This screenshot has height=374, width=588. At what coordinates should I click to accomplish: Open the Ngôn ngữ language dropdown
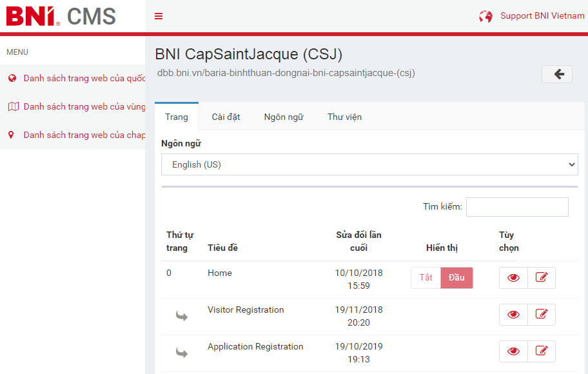point(369,164)
